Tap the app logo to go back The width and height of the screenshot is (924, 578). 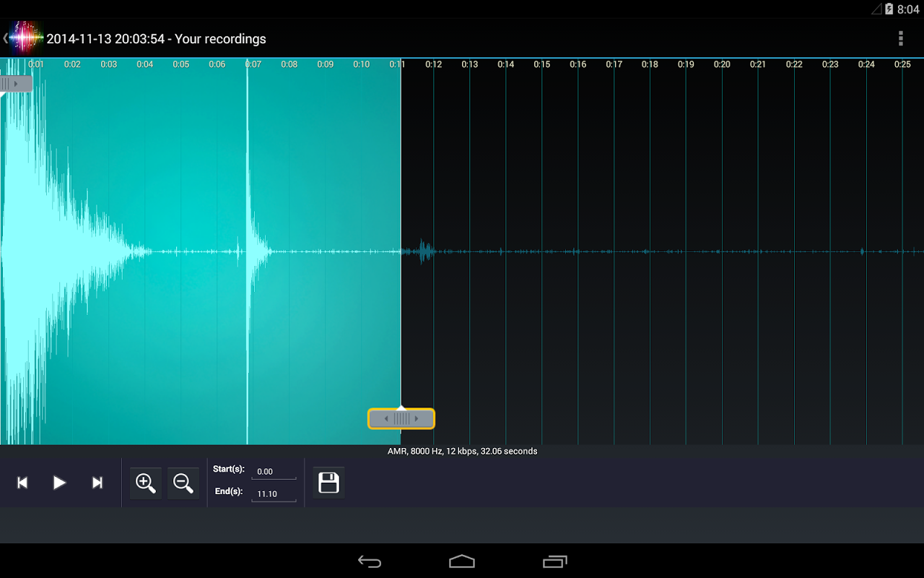[x=23, y=38]
